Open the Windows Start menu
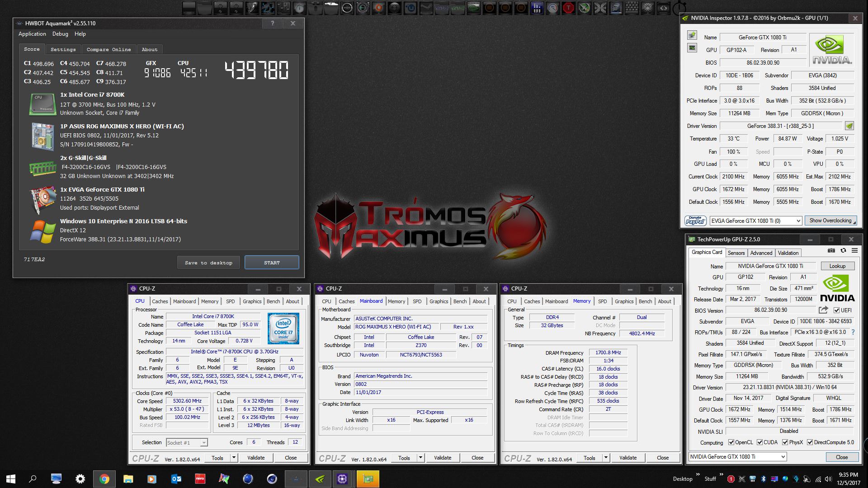The height and width of the screenshot is (488, 868). pos(11,479)
